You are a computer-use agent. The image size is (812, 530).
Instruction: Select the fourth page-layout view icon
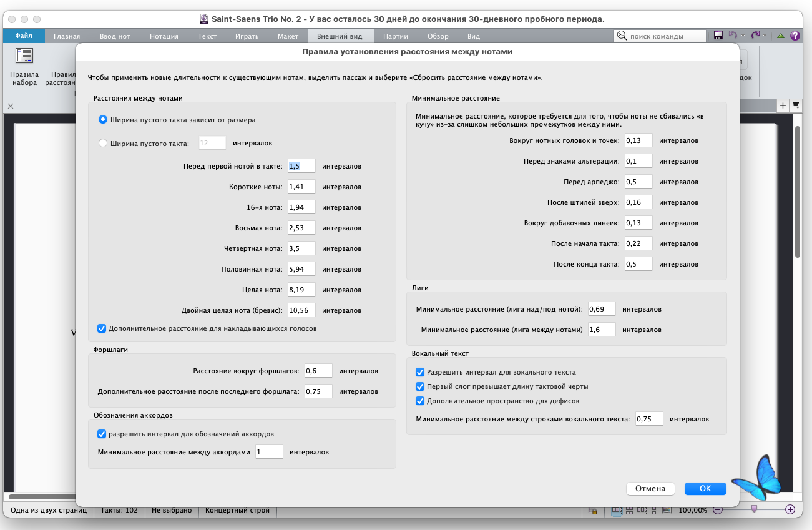654,511
